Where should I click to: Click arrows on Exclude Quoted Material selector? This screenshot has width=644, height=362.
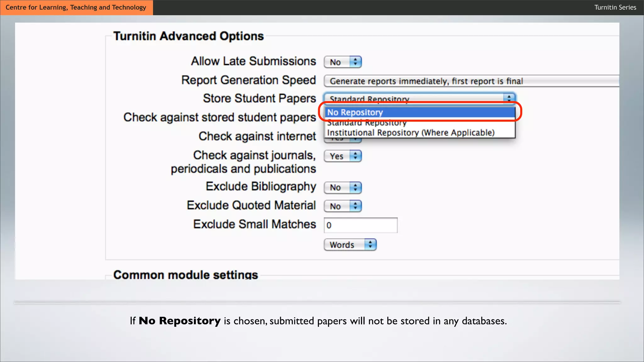pyautogui.click(x=355, y=206)
